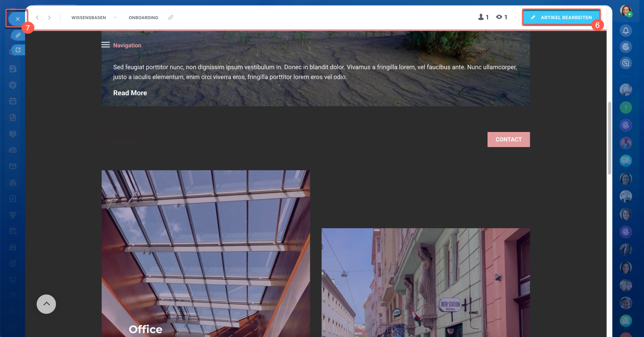The image size is (644, 337).
Task: Expand the hamburger Navigation menu
Action: click(106, 45)
